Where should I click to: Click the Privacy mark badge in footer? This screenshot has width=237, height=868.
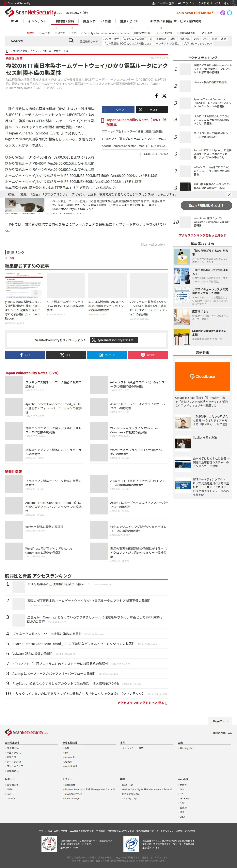tap(131, 844)
